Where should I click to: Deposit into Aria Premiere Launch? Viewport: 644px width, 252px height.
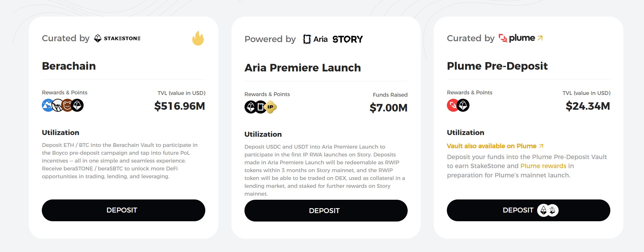tap(326, 210)
